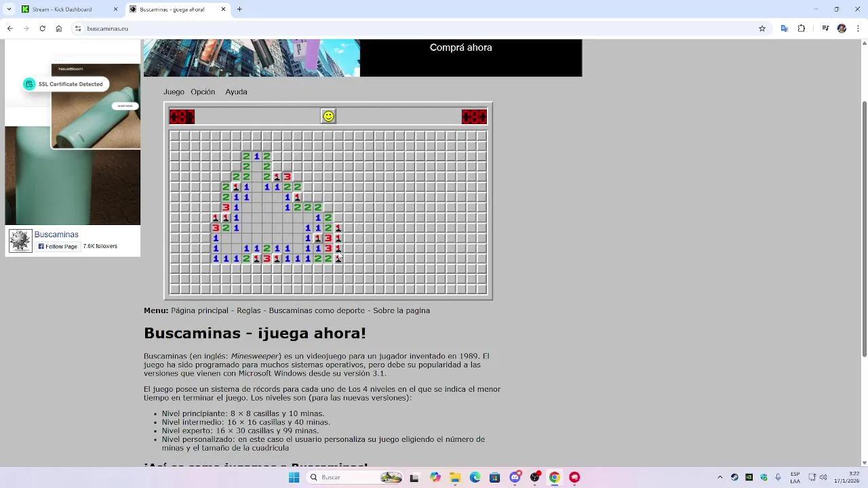The width and height of the screenshot is (868, 488).
Task: Click the Buscaminas mine thumbnail image
Action: point(20,241)
